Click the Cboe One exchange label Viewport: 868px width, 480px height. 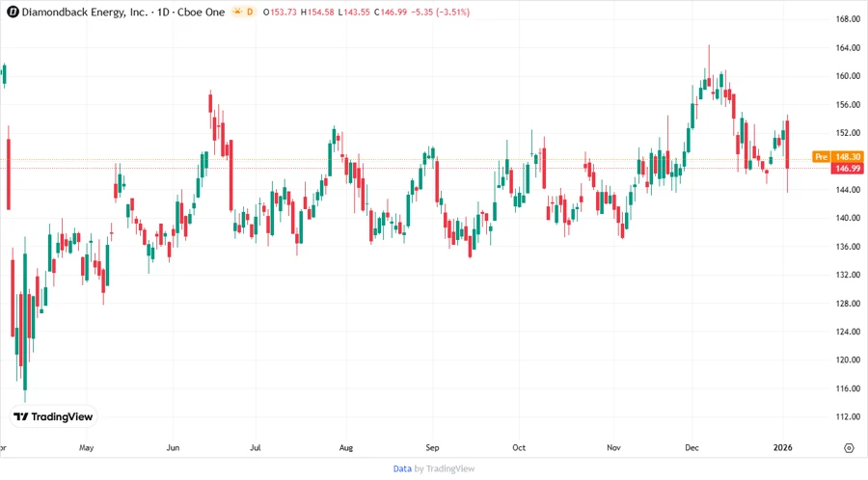click(201, 13)
